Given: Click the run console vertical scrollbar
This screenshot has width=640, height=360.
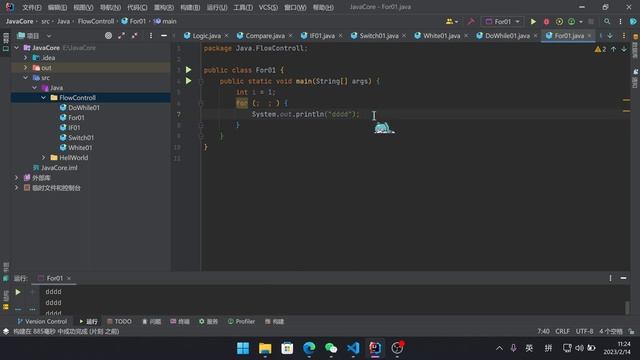Looking at the screenshot, I should coord(627,307).
